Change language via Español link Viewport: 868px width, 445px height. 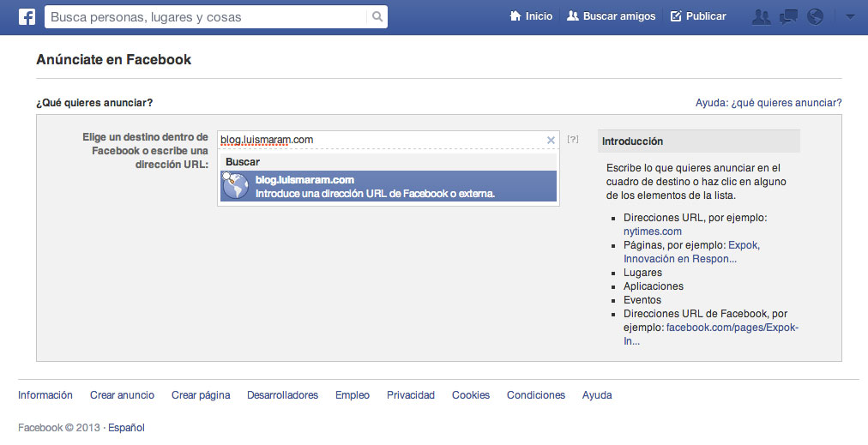pyautogui.click(x=125, y=427)
